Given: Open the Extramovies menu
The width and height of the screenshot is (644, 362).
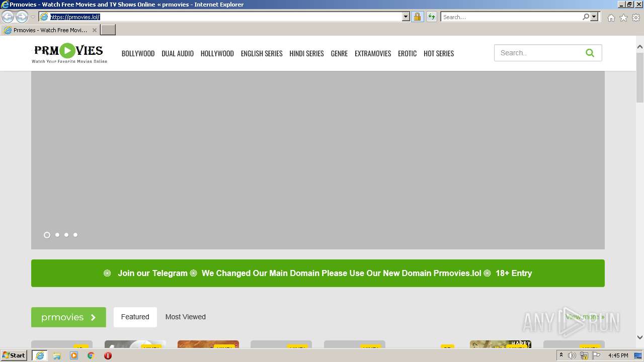Looking at the screenshot, I should pos(373,53).
